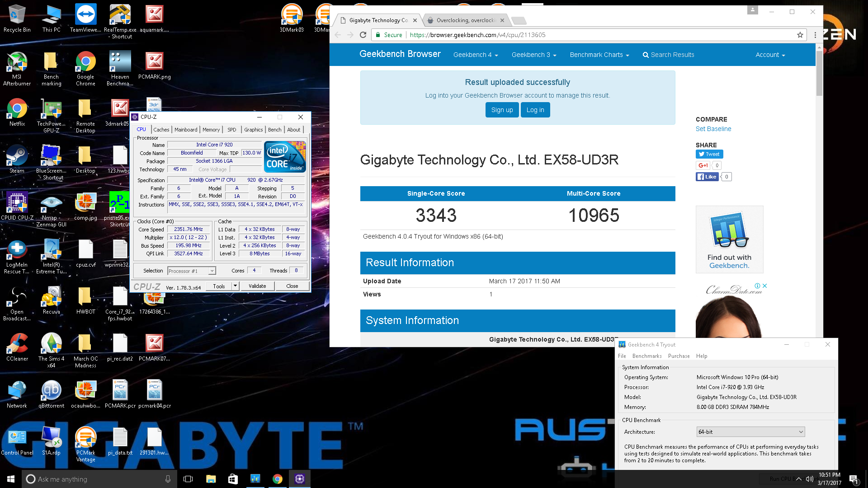Launch Heaven Benchmark desktop icon
The image size is (868, 488).
120,68
